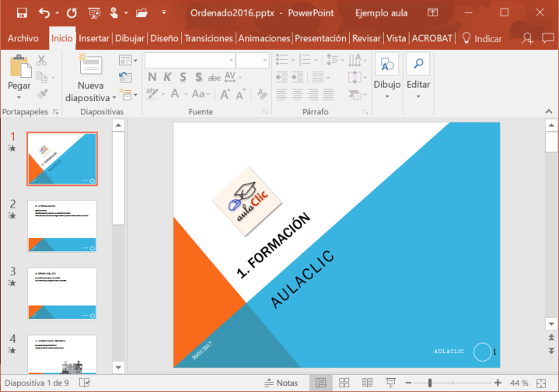Go to previous slide arrows
Image resolution: width=559 pixels, height=392 pixels.
(x=551, y=337)
